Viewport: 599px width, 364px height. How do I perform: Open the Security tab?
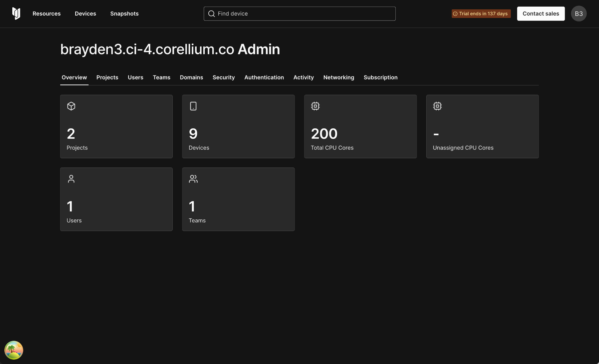224,77
